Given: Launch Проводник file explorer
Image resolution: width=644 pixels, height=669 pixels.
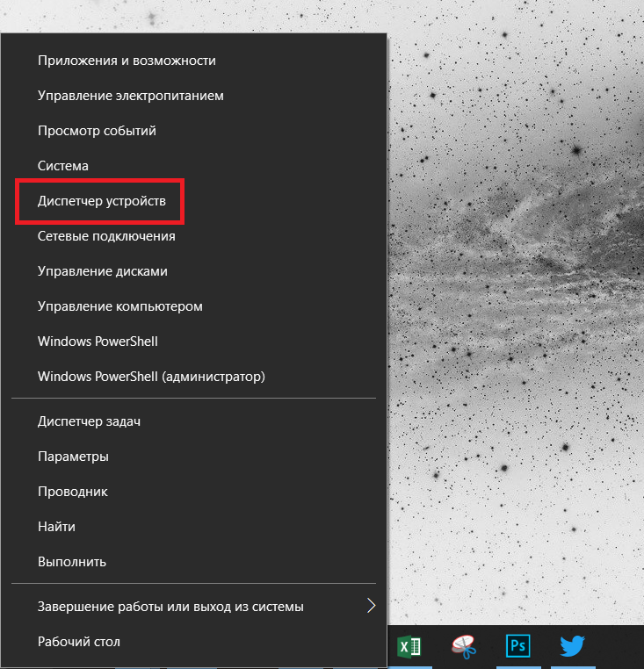Looking at the screenshot, I should [193, 492].
